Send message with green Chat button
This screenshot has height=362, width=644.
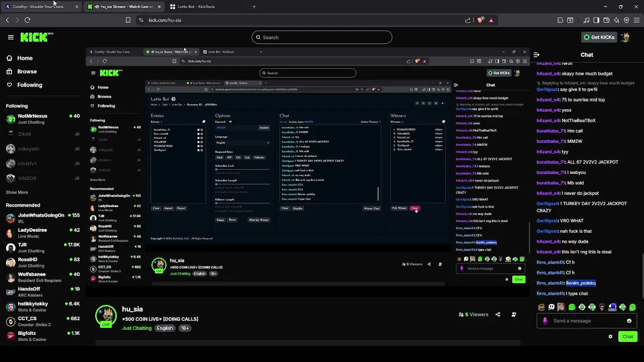628,337
